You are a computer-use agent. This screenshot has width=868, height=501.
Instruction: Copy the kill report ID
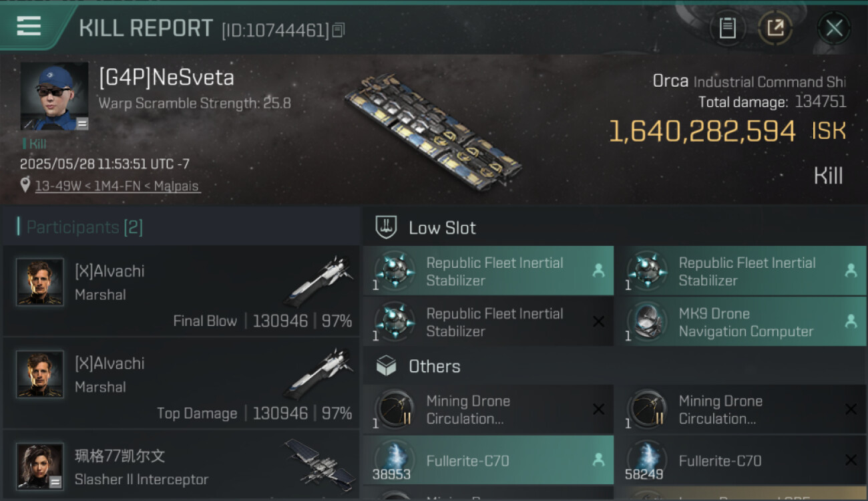[339, 30]
